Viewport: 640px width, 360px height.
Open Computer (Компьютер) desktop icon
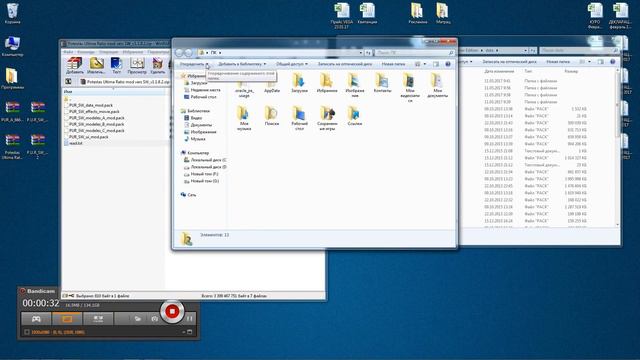pos(12,46)
